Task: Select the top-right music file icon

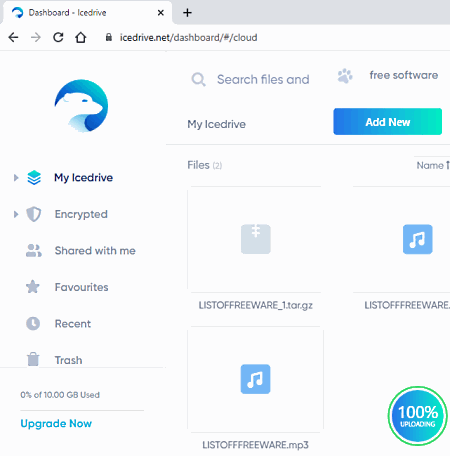Action: (x=418, y=239)
